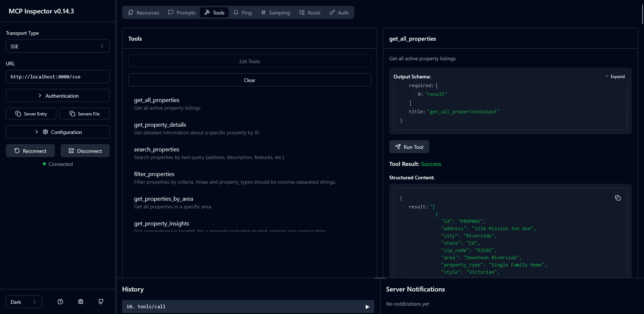The width and height of the screenshot is (644, 314).
Task: Switch to the Sampling tab
Action: [x=275, y=13]
